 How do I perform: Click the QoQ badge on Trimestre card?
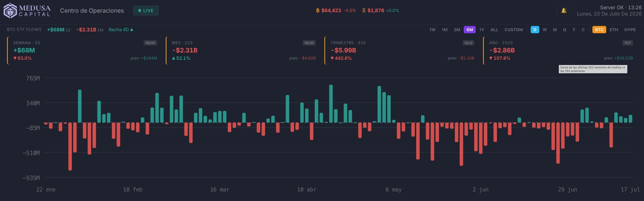click(468, 43)
